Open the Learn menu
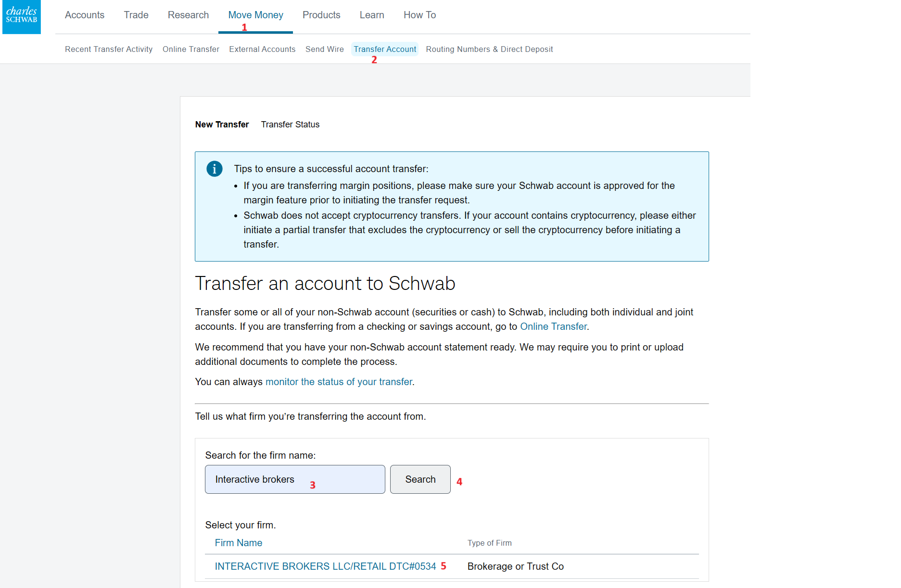Viewport: 901px width, 588px height. 372,15
